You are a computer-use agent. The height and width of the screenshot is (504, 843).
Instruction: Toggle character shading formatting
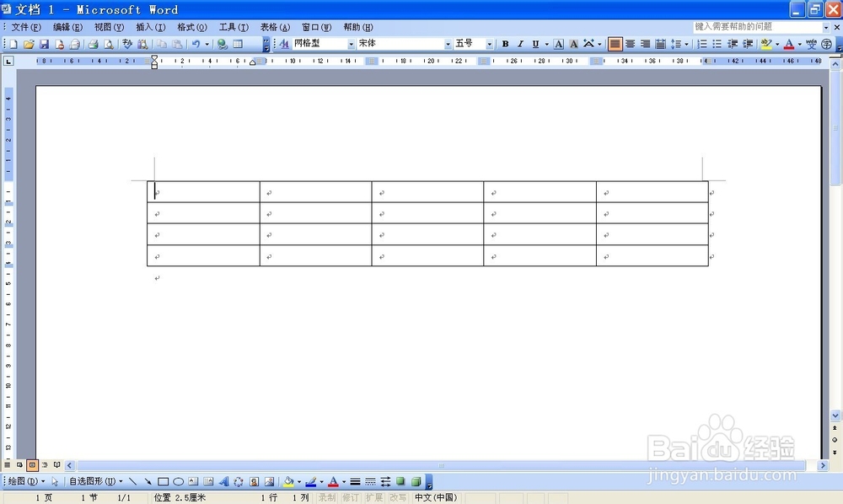[573, 44]
